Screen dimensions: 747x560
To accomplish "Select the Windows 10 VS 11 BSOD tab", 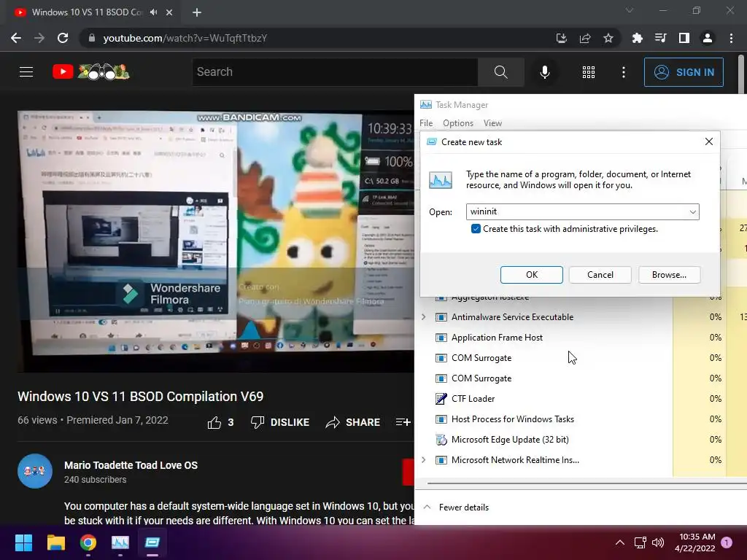I will pos(88,12).
